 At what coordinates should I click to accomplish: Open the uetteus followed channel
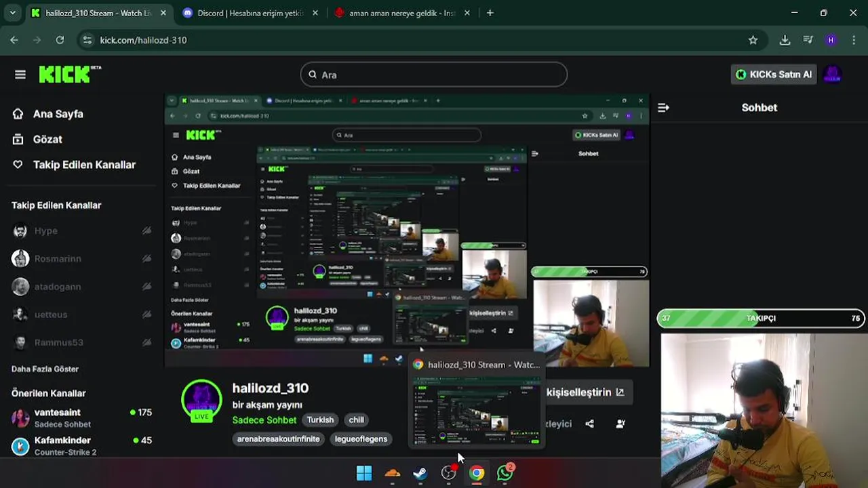click(x=81, y=314)
